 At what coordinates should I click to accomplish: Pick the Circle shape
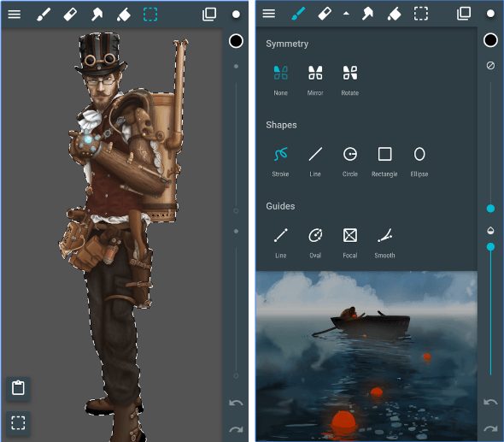tap(349, 162)
